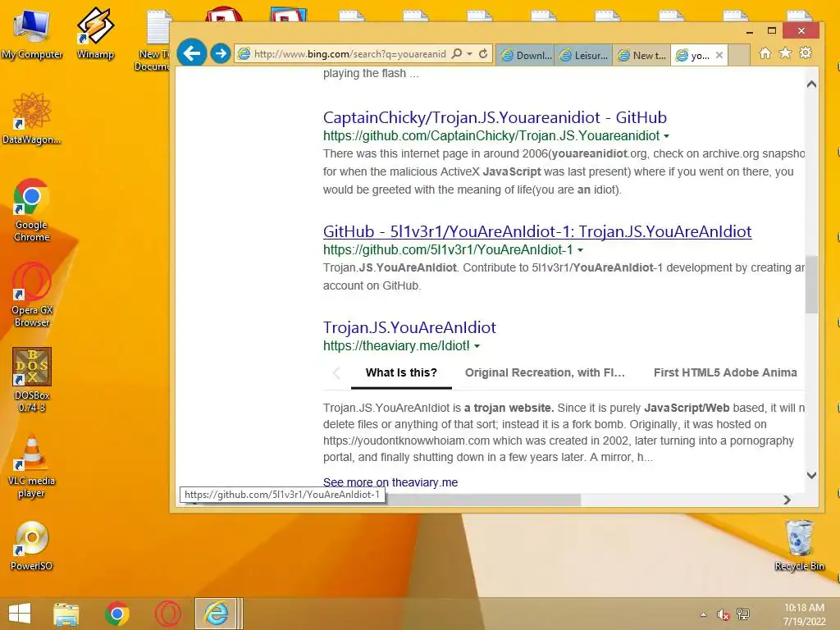Viewport: 840px width, 630px height.
Task: Maximize the Internet Explorer window
Action: click(771, 31)
